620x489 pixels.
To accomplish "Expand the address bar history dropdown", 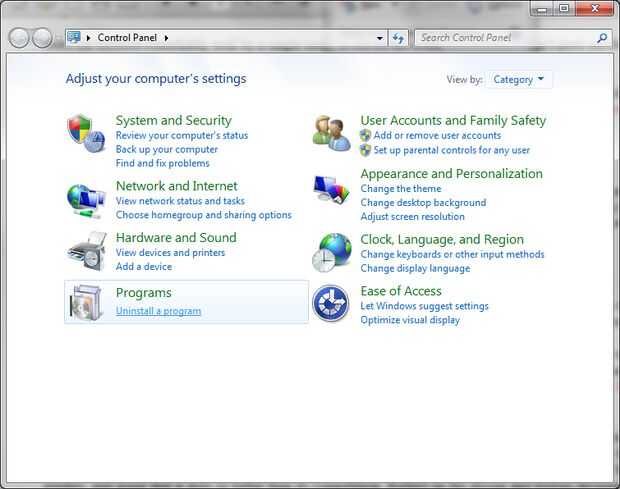I will (380, 38).
